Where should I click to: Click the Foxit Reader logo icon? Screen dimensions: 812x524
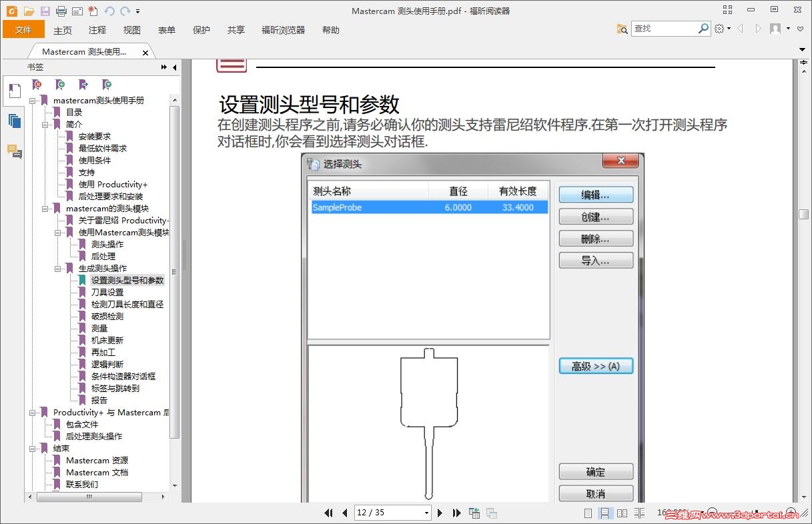pyautogui.click(x=11, y=11)
